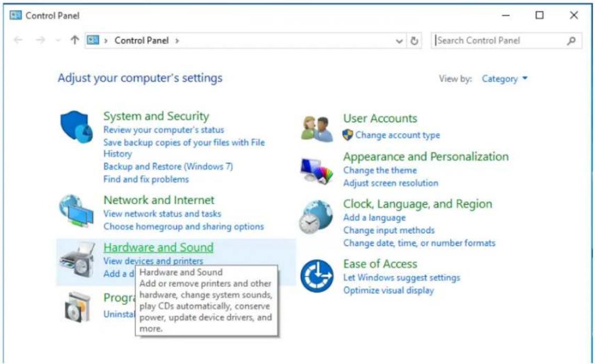Select the Control Panel breadcrumb in the address bar
Image resolution: width=595 pixels, height=364 pixels.
142,40
